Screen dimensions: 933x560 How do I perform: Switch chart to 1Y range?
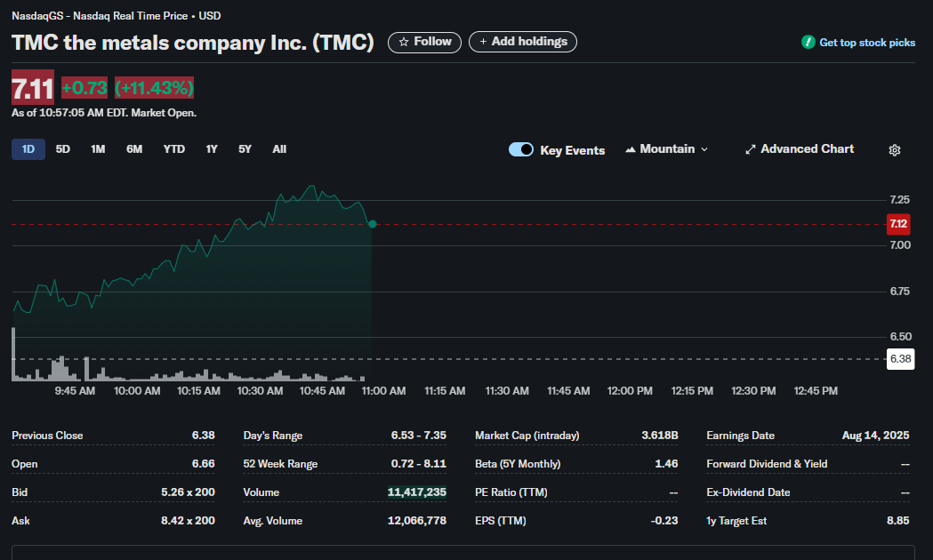point(211,149)
